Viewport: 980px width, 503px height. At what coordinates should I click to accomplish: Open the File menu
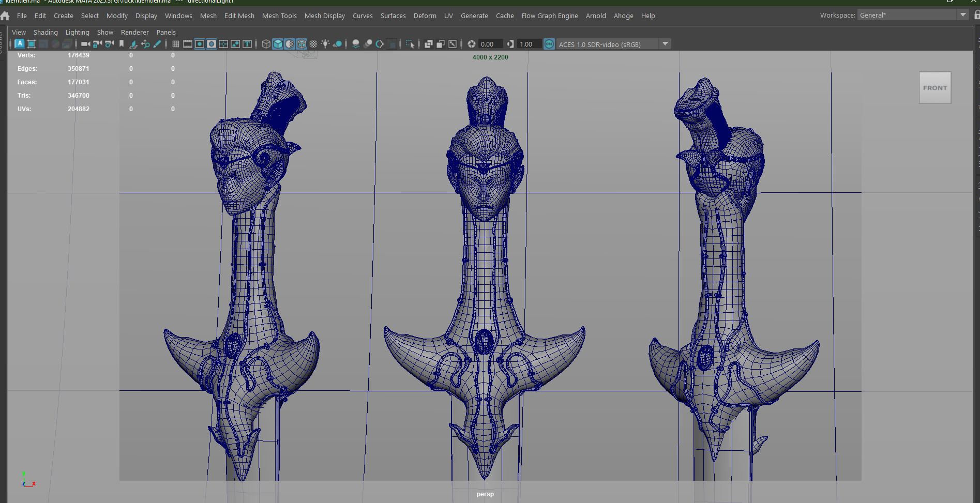22,16
